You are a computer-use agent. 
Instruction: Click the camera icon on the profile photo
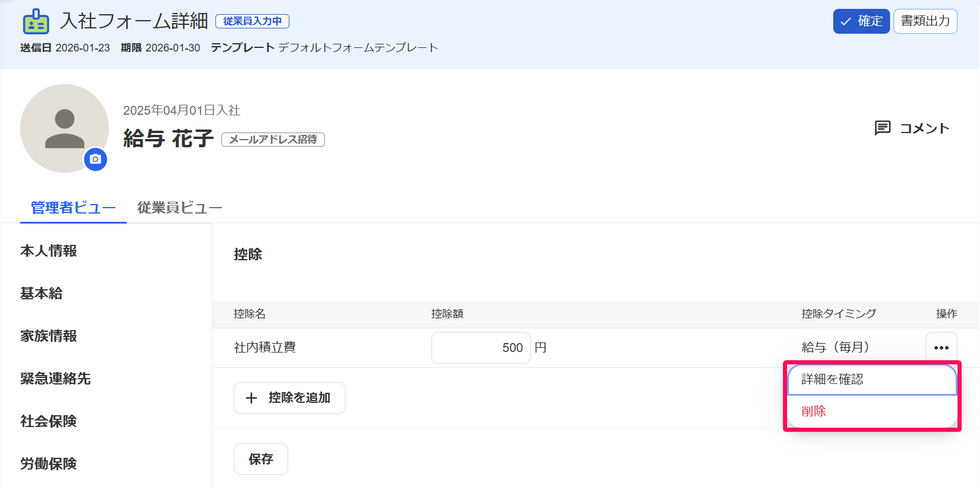(95, 159)
